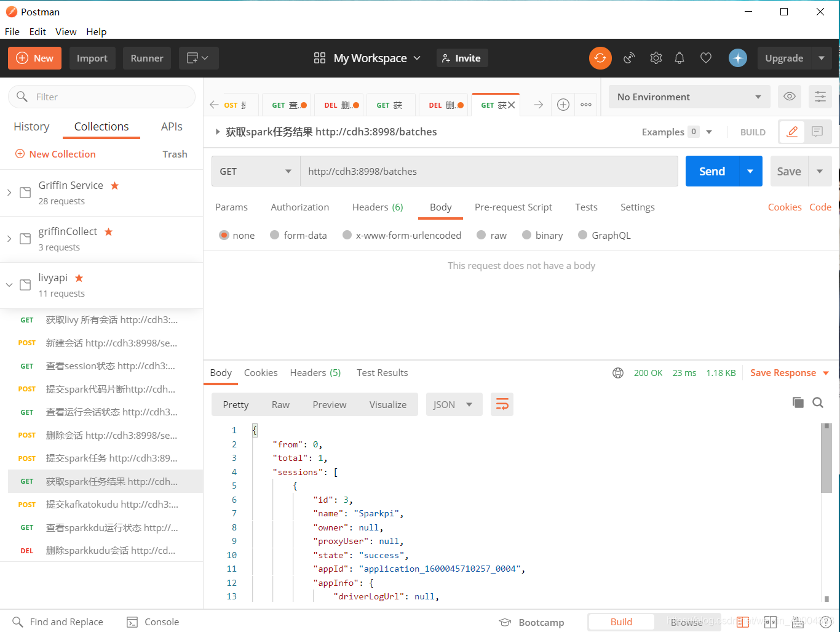The width and height of the screenshot is (840, 632).
Task: Open the Console panel
Action: 153,622
